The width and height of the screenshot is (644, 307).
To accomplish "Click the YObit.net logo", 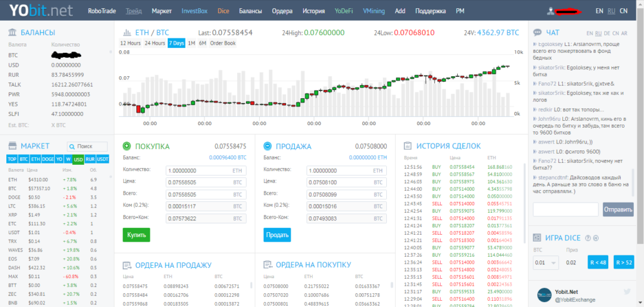I will point(41,10).
